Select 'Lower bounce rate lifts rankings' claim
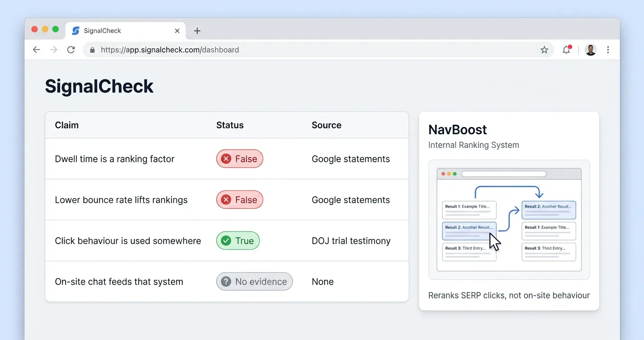 (121, 200)
